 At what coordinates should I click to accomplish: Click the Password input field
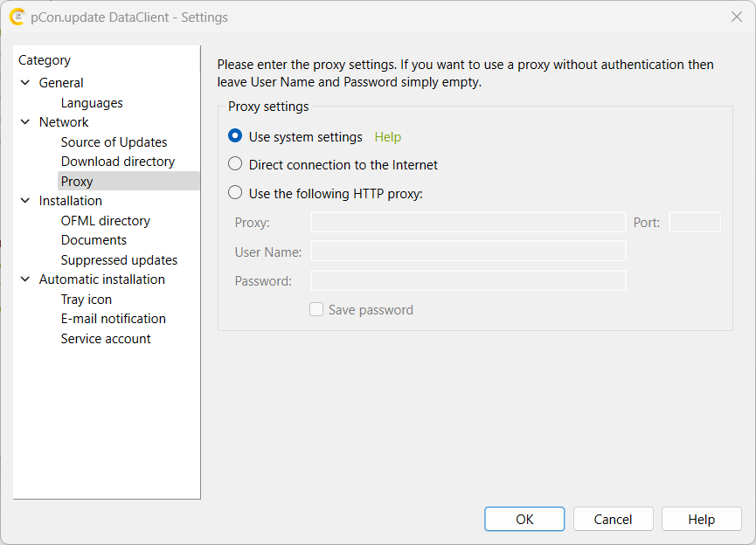point(468,280)
